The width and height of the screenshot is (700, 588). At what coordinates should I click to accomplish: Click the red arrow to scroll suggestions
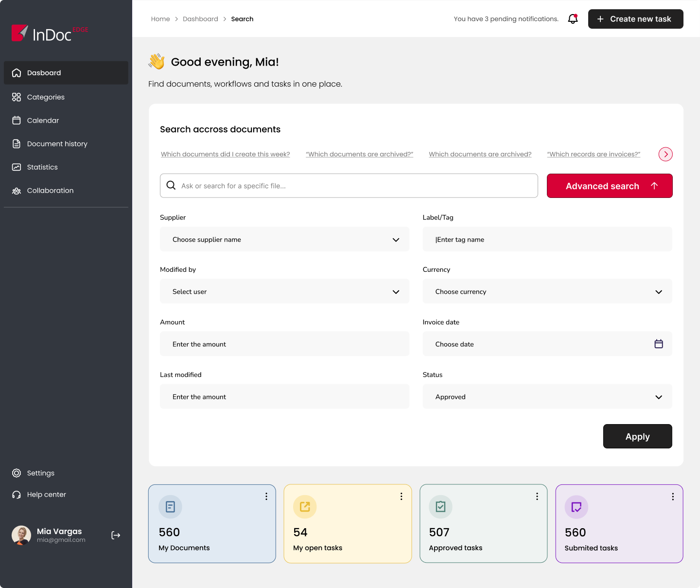tap(665, 154)
